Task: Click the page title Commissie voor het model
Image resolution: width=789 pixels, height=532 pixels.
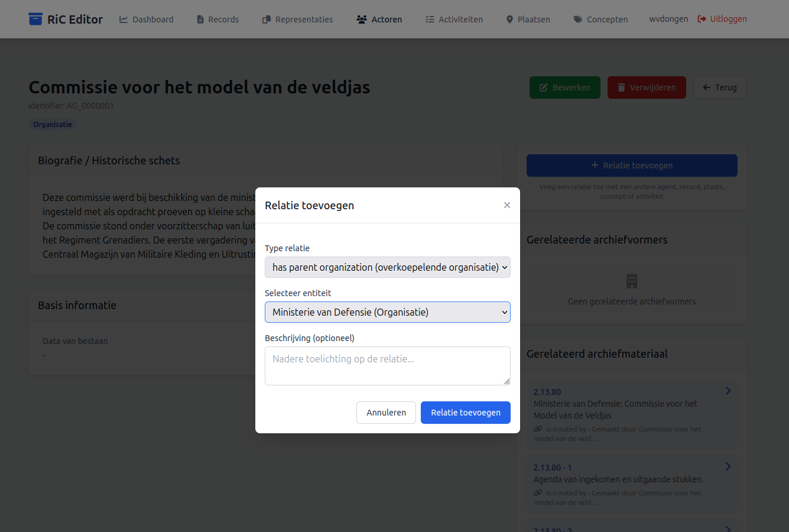Action: pyautogui.click(x=199, y=87)
